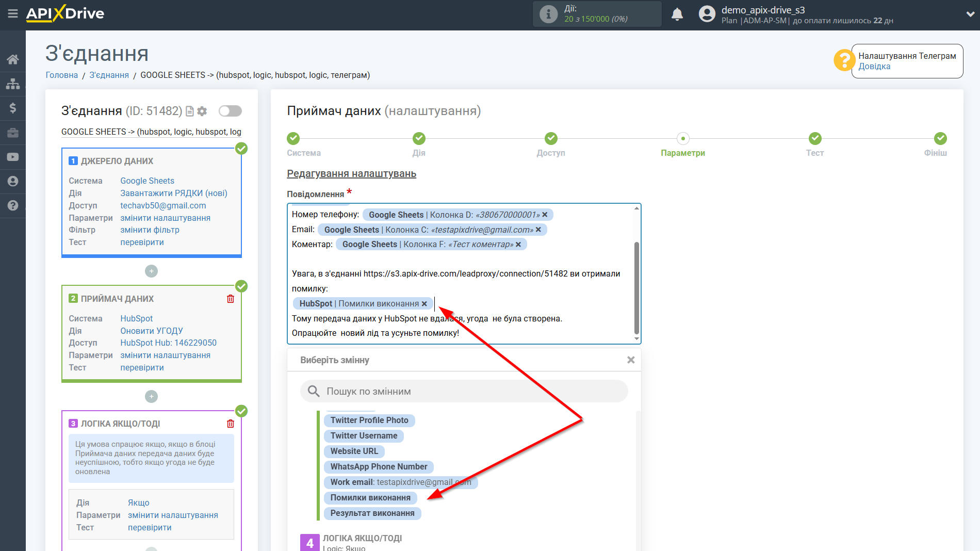Open the user profile sidebar icon
980x551 pixels.
click(x=13, y=181)
